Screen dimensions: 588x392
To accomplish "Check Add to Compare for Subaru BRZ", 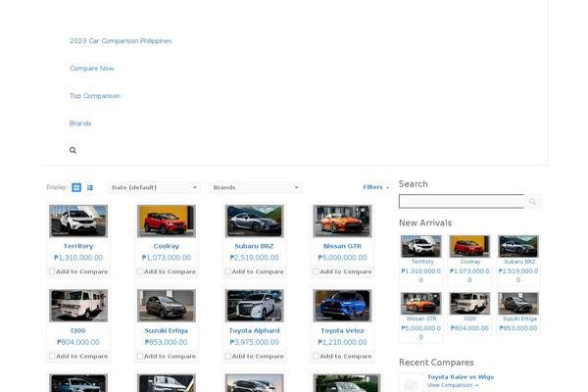I will pyautogui.click(x=228, y=271).
